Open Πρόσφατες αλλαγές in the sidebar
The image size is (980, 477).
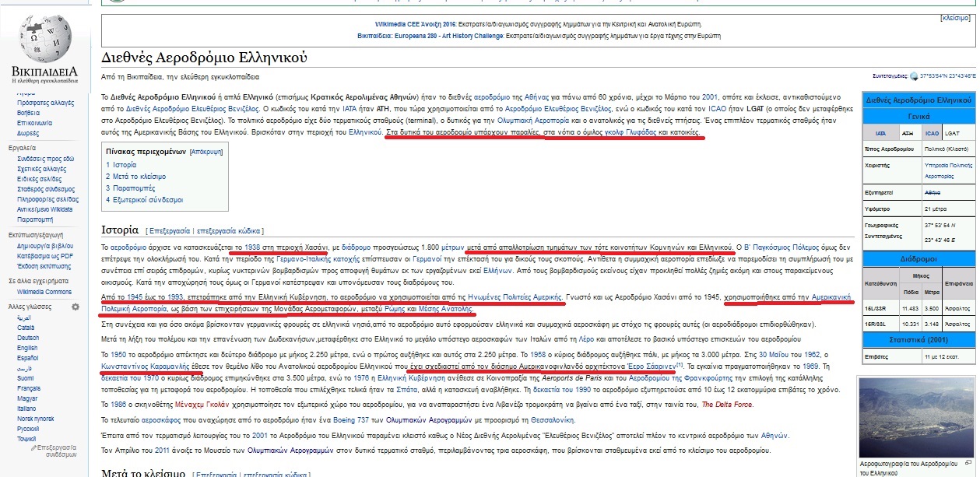pos(45,103)
